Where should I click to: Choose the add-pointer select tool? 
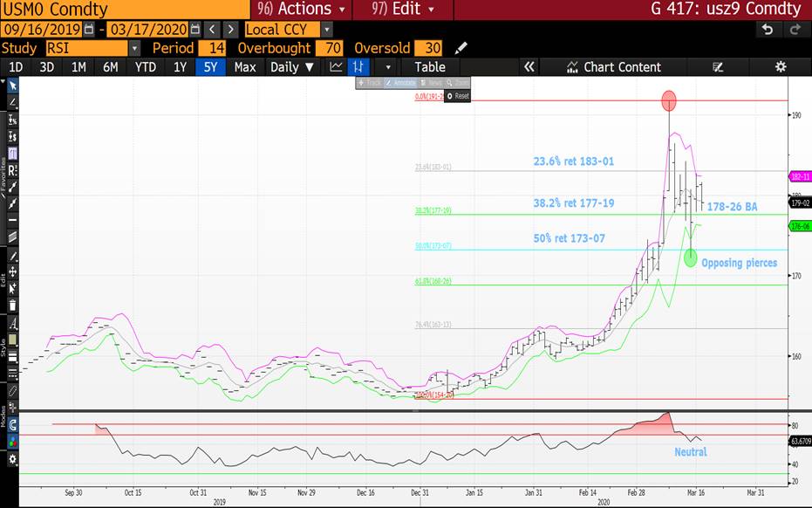pyautogui.click(x=12, y=288)
